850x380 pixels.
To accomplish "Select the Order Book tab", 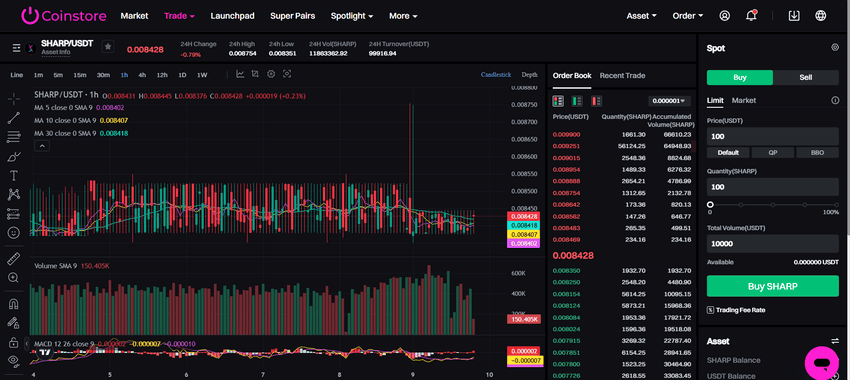I will click(572, 75).
